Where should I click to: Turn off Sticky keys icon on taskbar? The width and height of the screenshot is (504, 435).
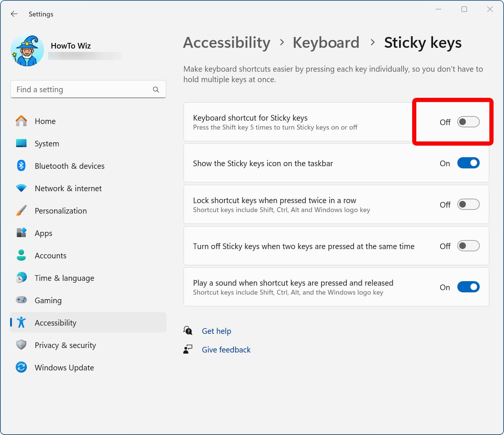468,163
